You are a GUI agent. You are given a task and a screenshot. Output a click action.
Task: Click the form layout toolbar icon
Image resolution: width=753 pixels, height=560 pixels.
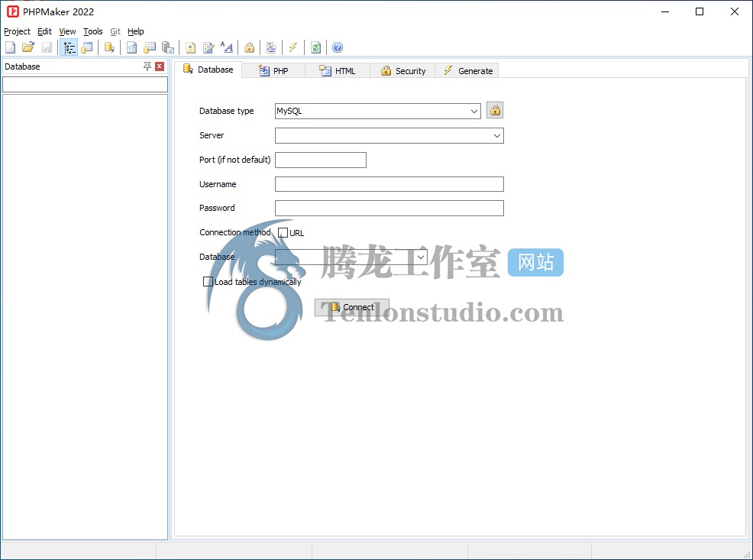click(271, 47)
